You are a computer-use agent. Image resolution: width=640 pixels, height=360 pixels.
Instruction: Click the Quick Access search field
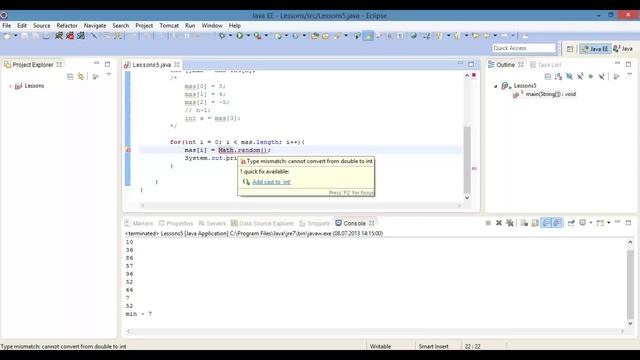point(524,48)
